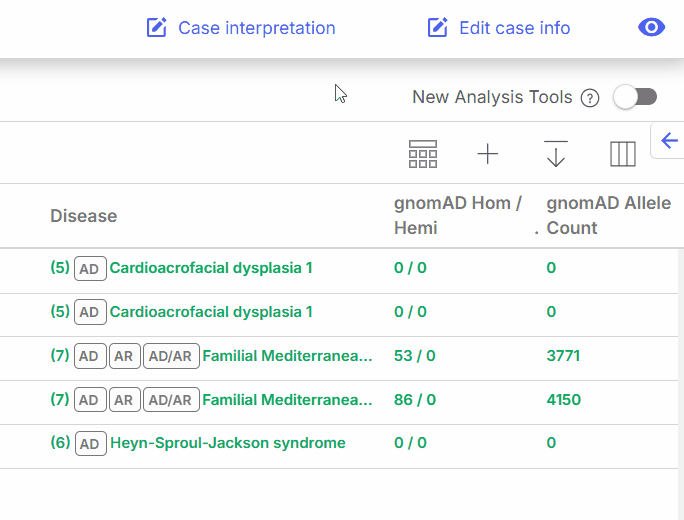Toggle the eye visibility icon
This screenshot has width=684, height=520.
point(651,27)
